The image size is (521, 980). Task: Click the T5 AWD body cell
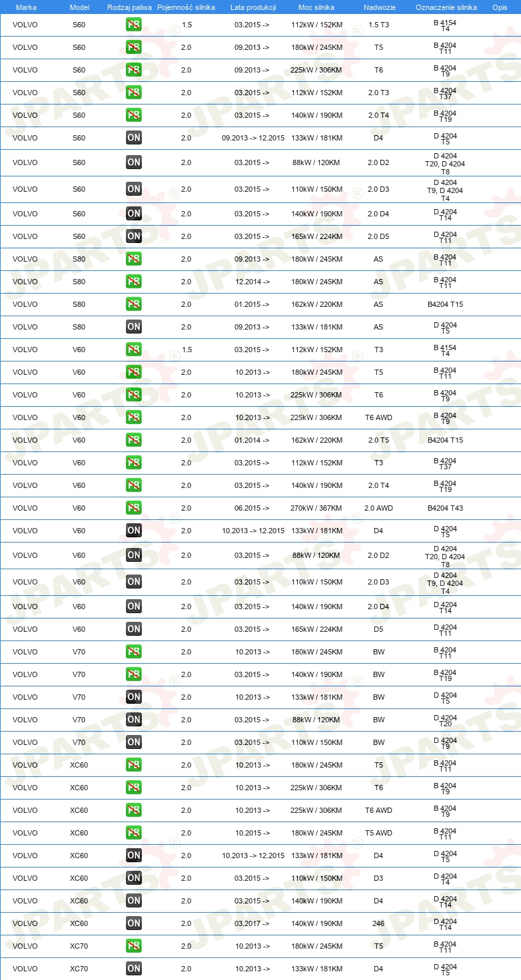click(378, 833)
